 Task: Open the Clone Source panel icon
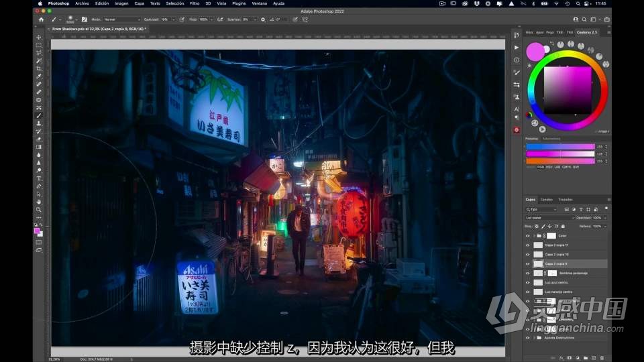tap(517, 97)
